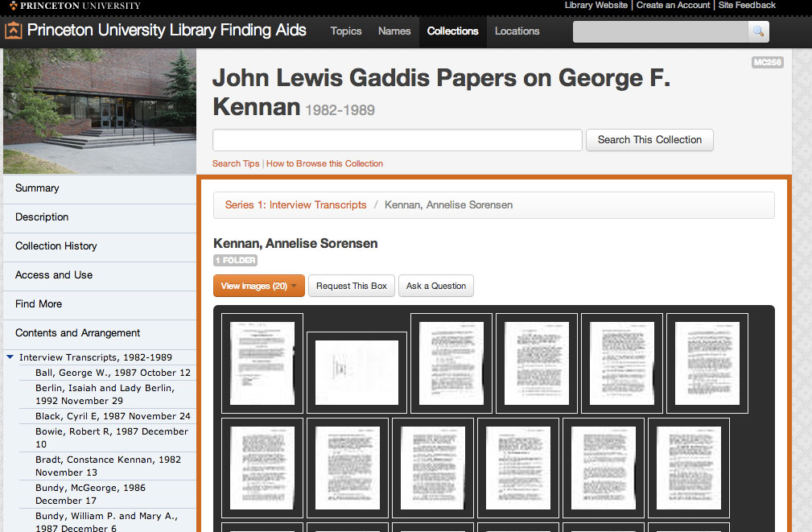Image resolution: width=812 pixels, height=532 pixels.
Task: Open How to Browse this Collection link
Action: (x=324, y=163)
